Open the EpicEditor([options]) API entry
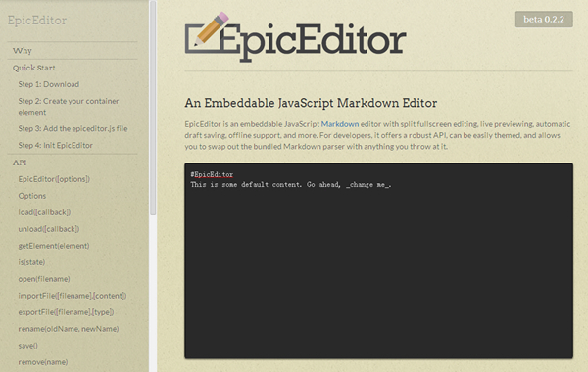Screen dimensions: 588x372 pos(54,179)
